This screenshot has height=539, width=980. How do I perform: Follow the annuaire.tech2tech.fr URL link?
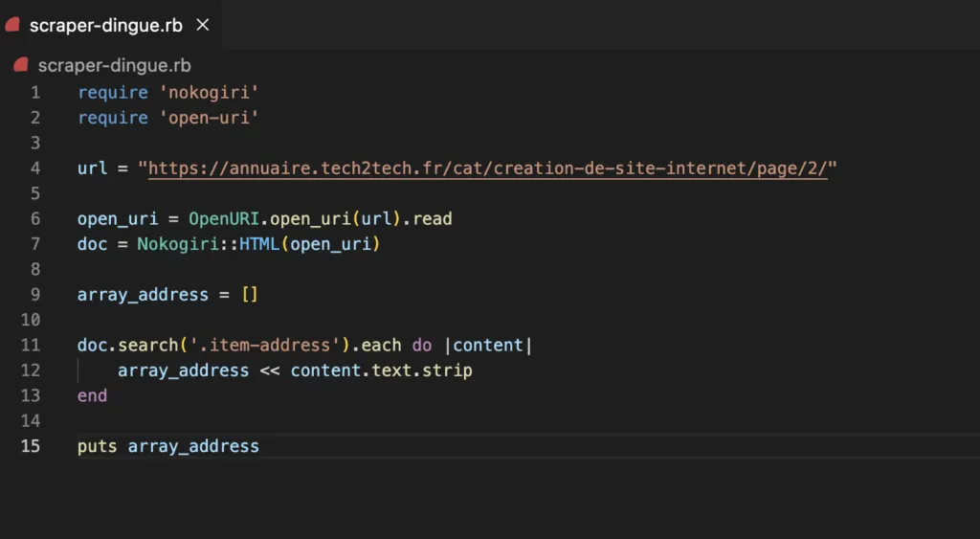[x=487, y=168]
